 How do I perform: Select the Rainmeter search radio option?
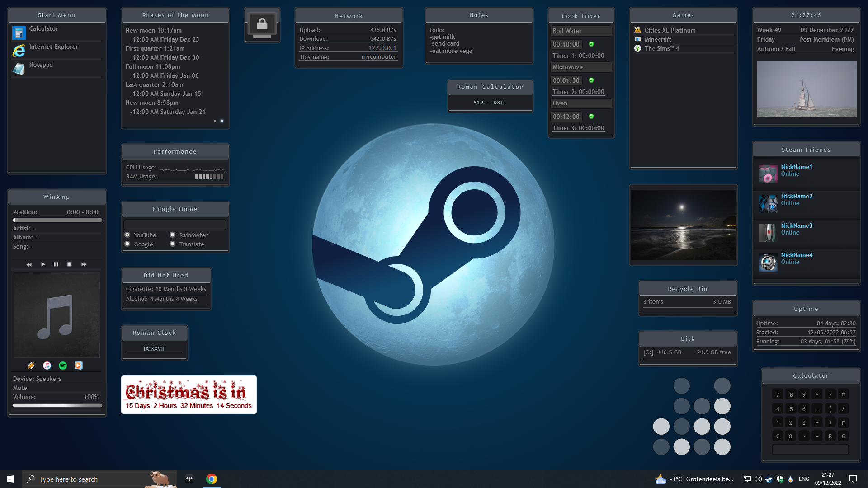click(173, 235)
